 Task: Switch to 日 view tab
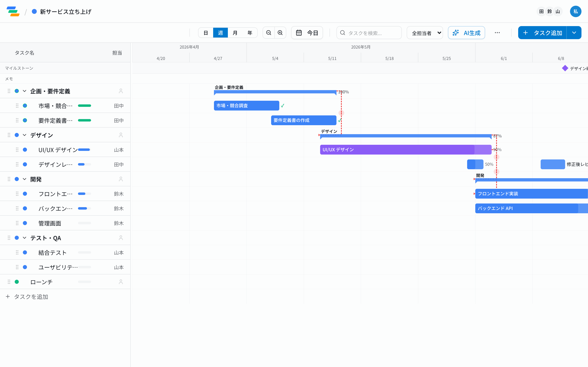(206, 33)
